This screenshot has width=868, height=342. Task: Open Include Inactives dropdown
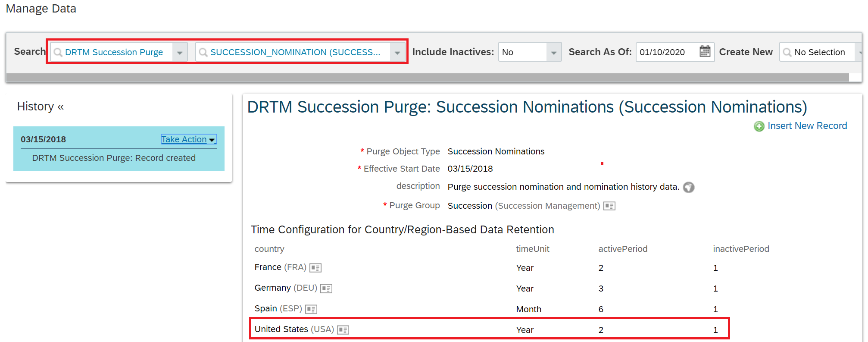coord(530,52)
